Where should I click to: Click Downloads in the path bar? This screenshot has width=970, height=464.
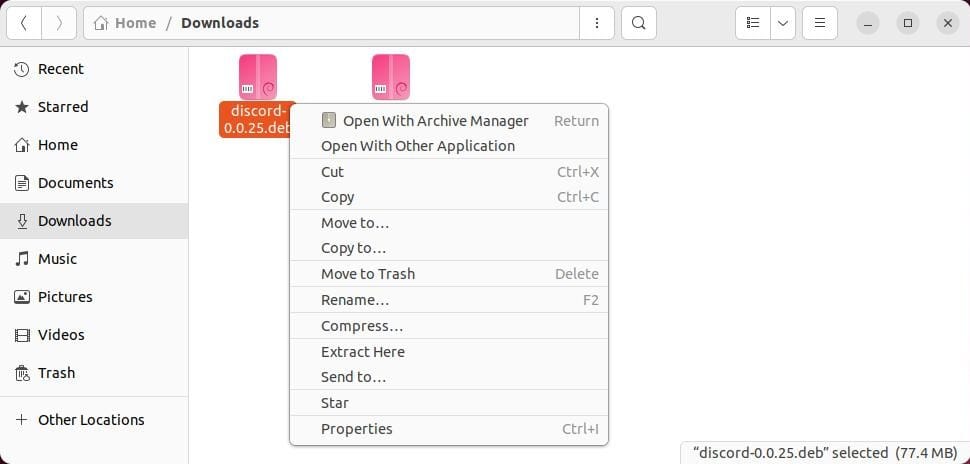point(220,24)
